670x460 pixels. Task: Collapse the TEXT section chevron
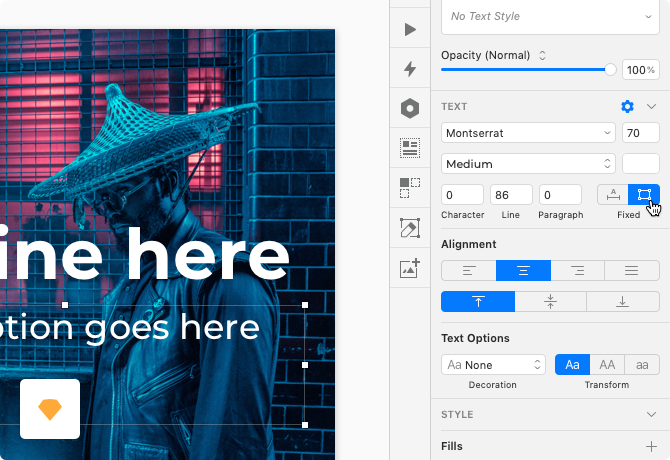(x=651, y=106)
